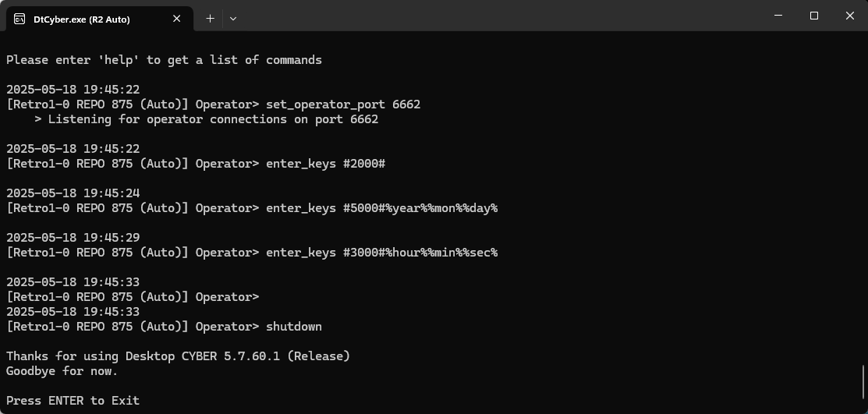Maximize the terminal window

click(x=813, y=16)
